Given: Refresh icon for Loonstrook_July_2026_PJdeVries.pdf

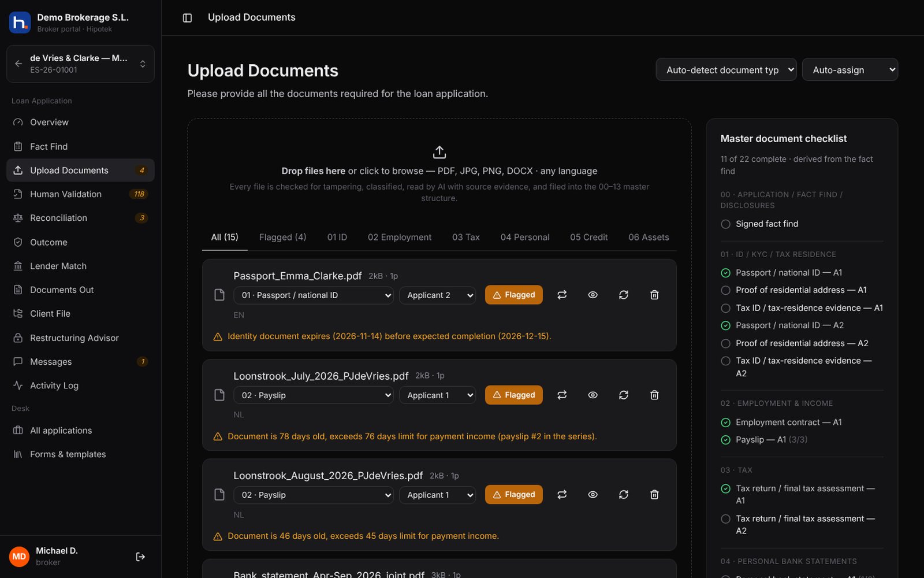Looking at the screenshot, I should [x=624, y=395].
